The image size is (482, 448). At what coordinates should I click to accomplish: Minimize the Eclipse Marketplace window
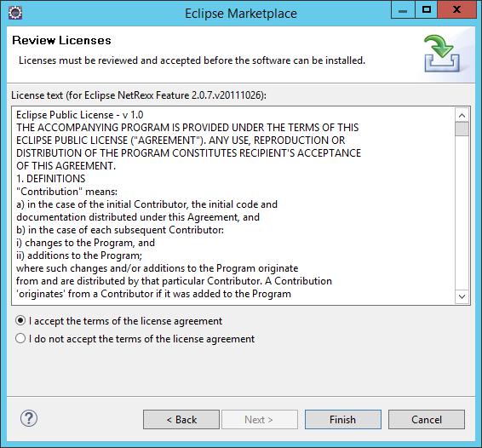[x=403, y=10]
